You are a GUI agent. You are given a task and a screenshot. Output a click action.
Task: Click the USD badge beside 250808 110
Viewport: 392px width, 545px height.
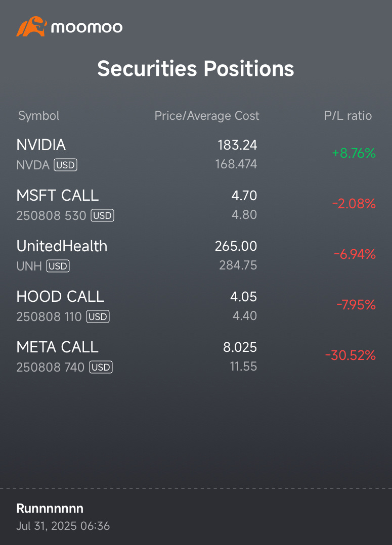point(98,316)
